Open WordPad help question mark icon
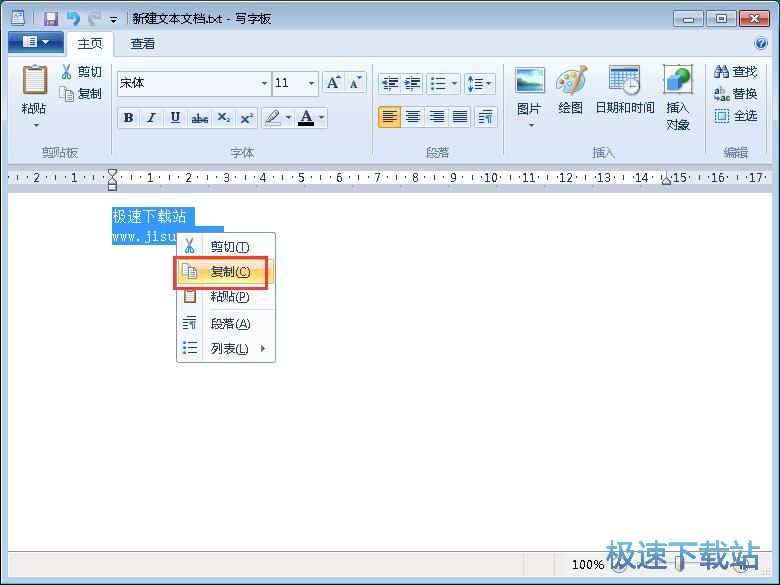Image resolution: width=780 pixels, height=585 pixels. click(761, 43)
